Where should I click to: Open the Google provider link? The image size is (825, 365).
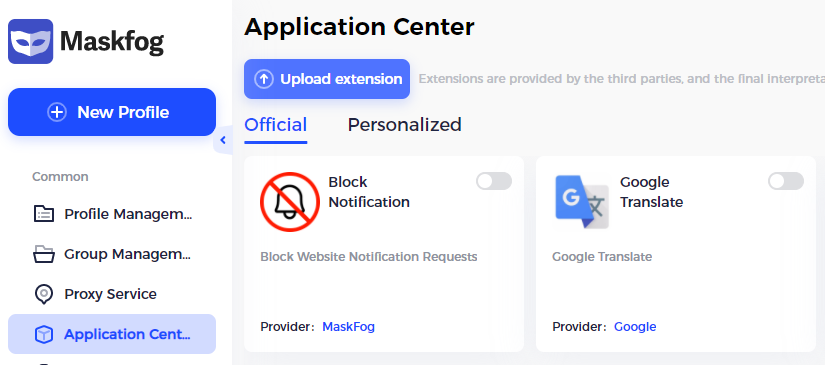coord(635,327)
